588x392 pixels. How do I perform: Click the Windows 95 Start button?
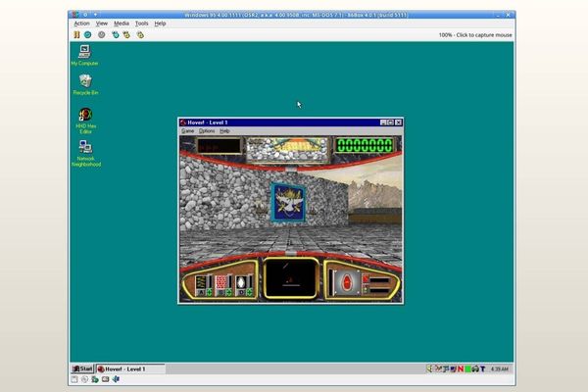[82, 368]
